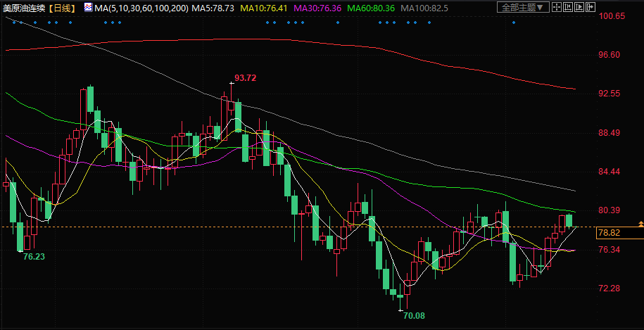Click the crosshair cursor icon in toolbar
This screenshot has width=644, height=330.
(557, 8)
